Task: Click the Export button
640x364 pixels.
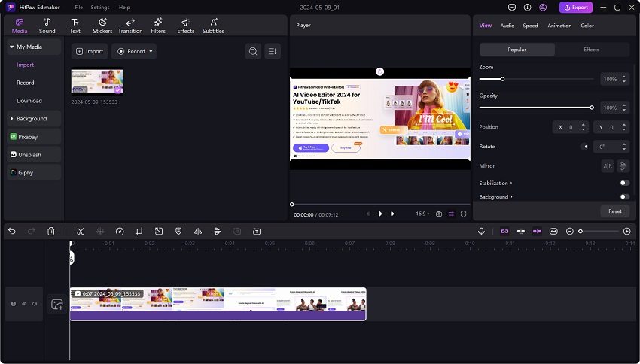Action: [576, 8]
